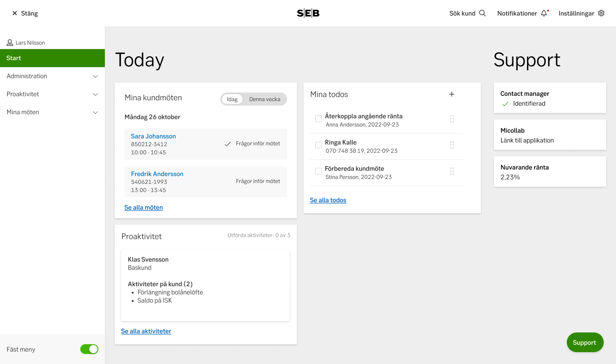Check the Återkoppla angående ränta todo
Viewport: 616px width, 364px height.
[319, 119]
